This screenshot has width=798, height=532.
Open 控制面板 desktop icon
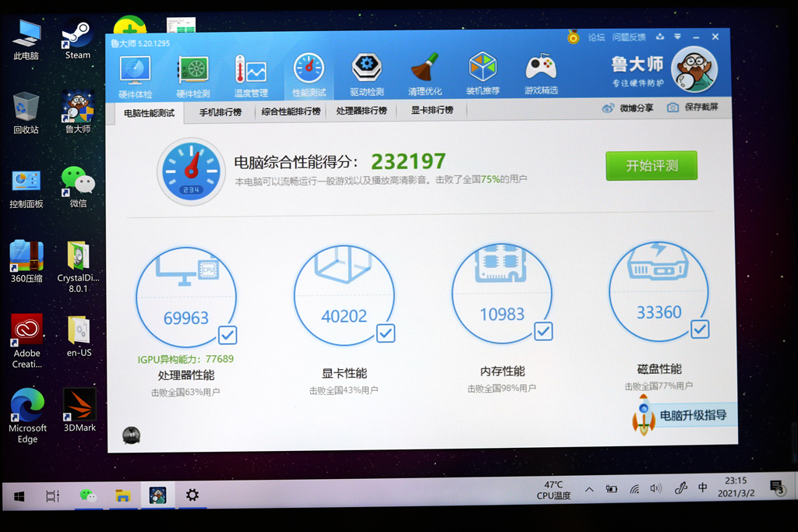point(26,188)
